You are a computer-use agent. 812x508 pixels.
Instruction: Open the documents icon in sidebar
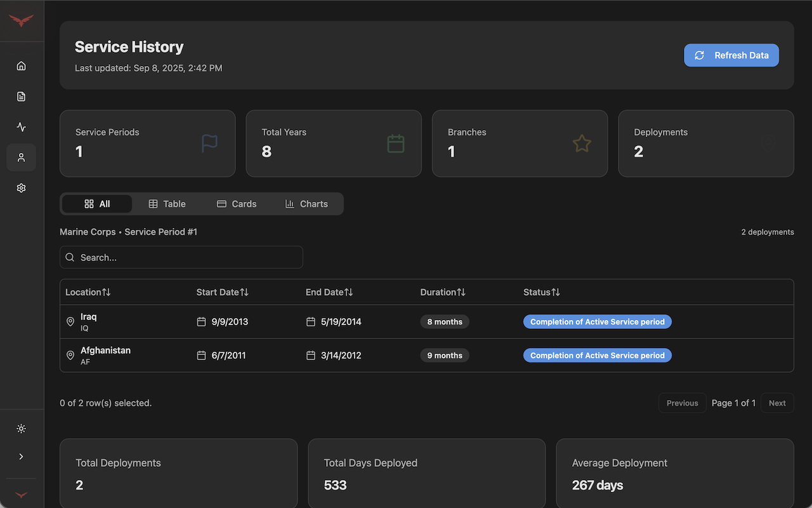coord(21,97)
